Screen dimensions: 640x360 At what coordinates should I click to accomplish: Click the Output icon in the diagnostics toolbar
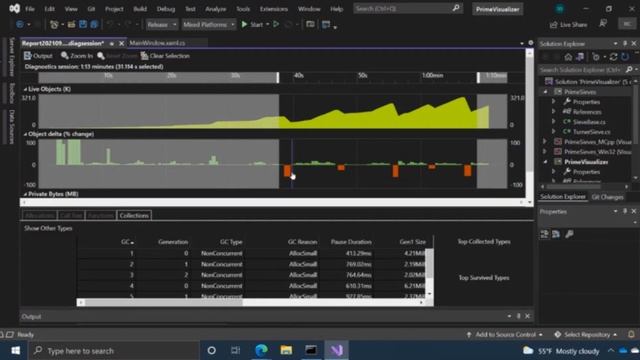[x=27, y=56]
